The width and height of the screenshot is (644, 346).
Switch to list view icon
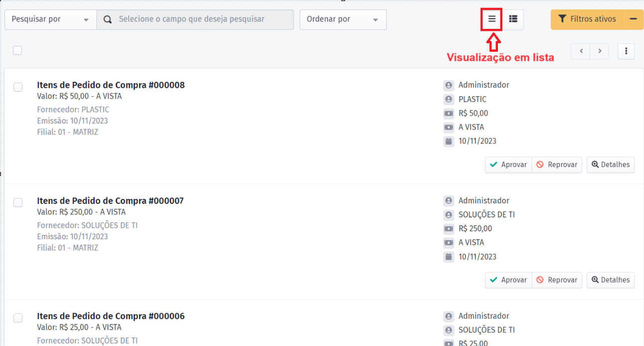pos(491,19)
